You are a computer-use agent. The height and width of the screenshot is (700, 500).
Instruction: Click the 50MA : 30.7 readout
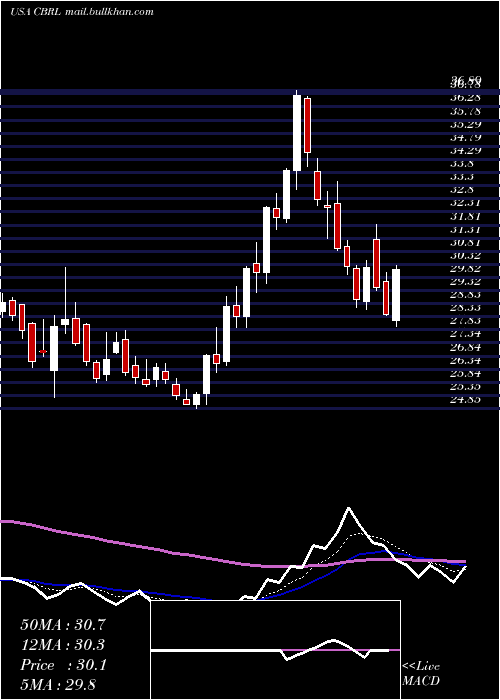point(63,625)
